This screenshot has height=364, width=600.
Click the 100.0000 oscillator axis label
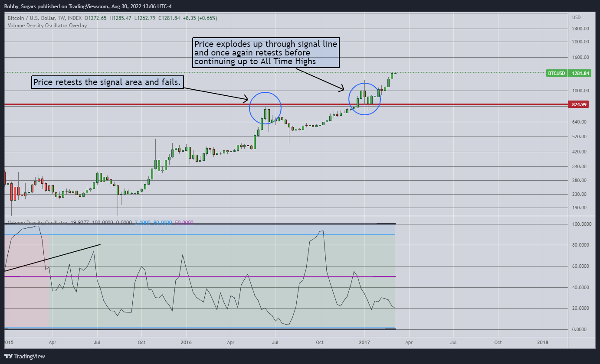coord(582,224)
